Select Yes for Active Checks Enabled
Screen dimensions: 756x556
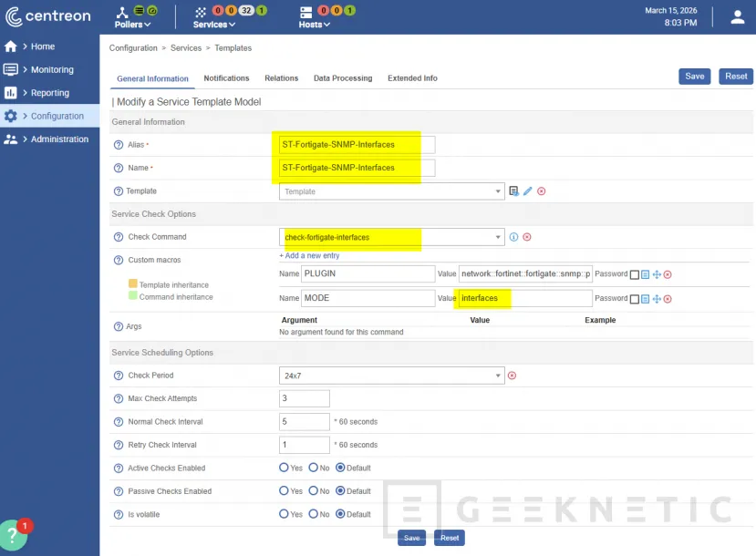pos(285,468)
